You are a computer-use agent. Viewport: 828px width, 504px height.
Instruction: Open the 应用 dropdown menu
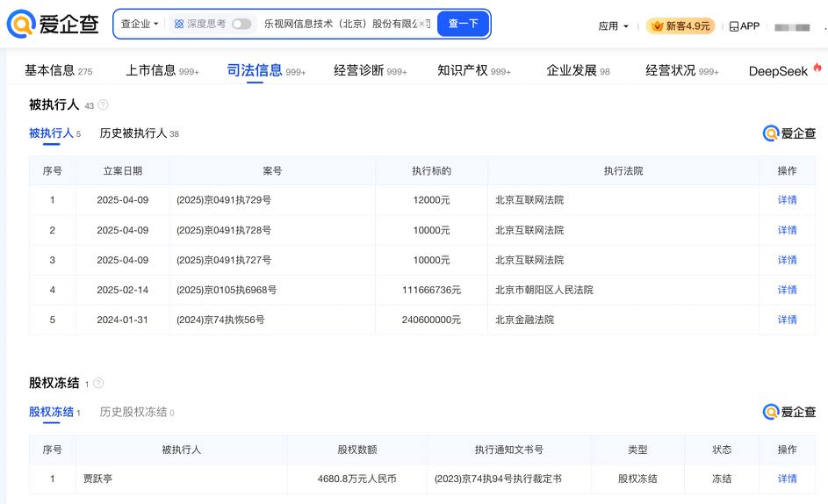(x=613, y=25)
